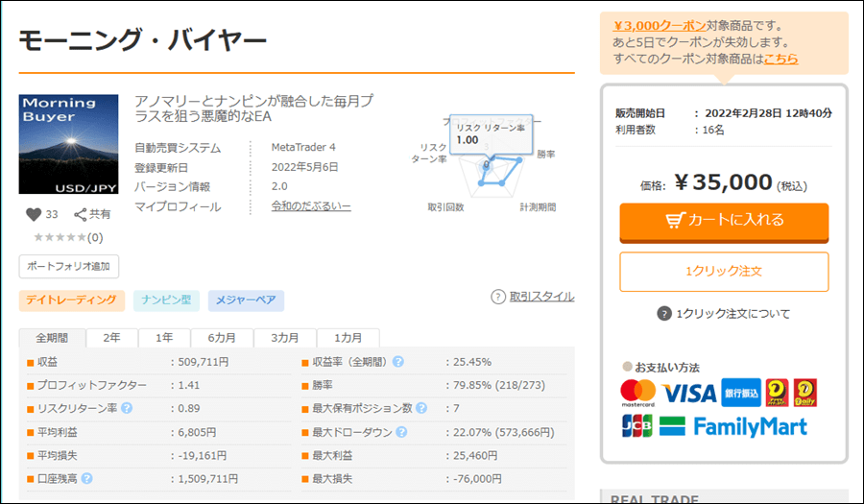Click the share icon

[x=81, y=214]
